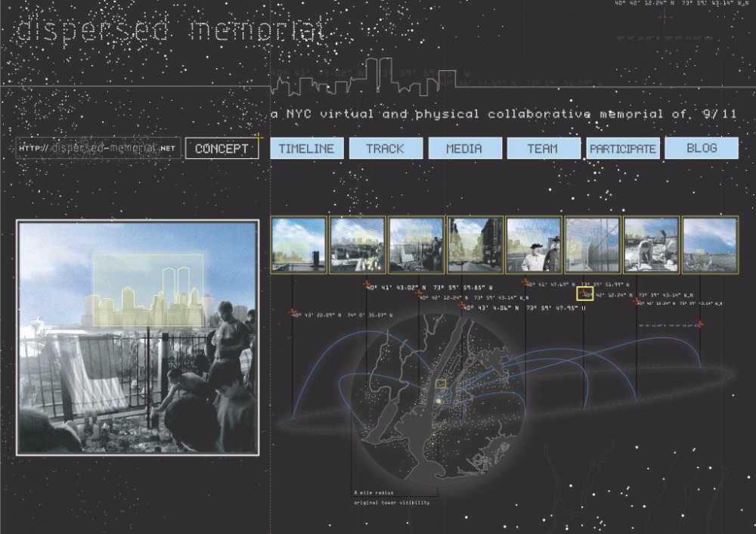Image resolution: width=756 pixels, height=534 pixels.
Task: Select the last thumbnail on the right
Action: tap(710, 245)
